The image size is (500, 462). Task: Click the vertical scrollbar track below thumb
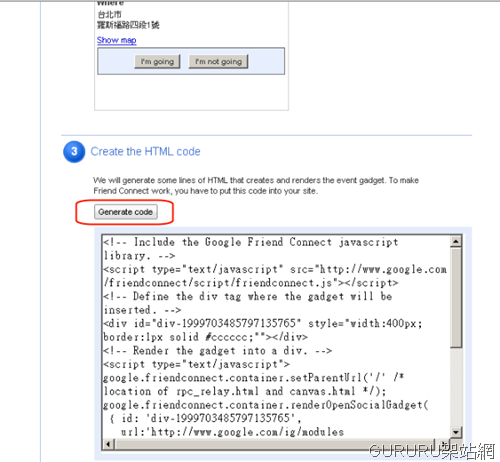pos(456,387)
